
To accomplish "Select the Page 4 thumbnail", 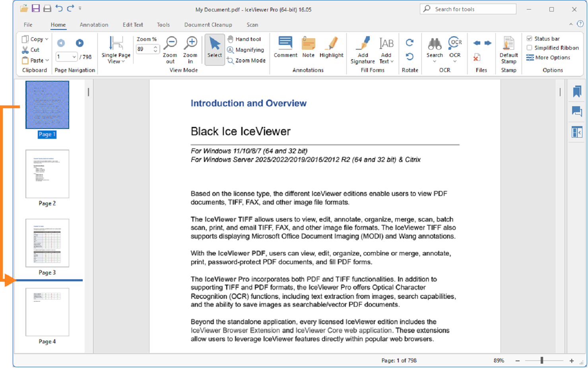I will [47, 312].
